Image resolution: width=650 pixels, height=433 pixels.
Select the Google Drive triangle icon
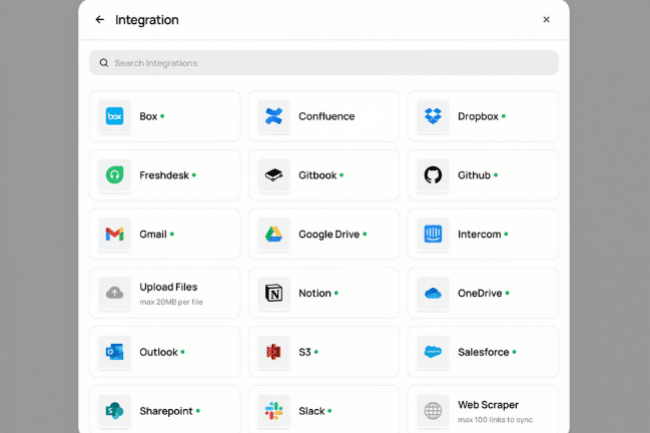[x=274, y=234]
